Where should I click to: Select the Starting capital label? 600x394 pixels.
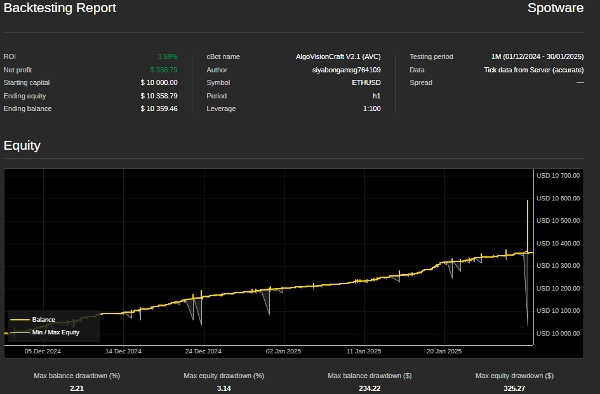pyautogui.click(x=27, y=83)
